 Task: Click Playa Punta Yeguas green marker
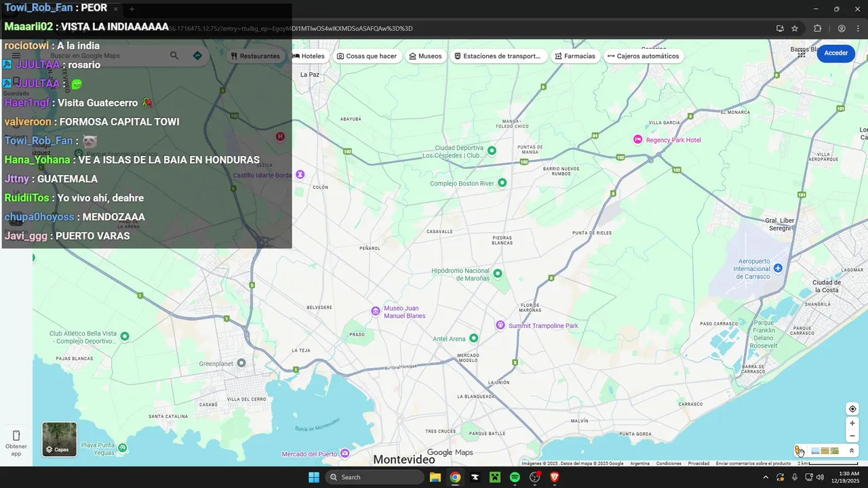(x=122, y=448)
